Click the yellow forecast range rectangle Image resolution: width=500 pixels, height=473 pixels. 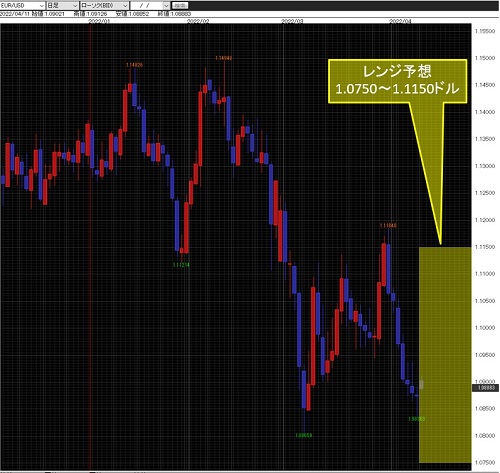coord(445,354)
